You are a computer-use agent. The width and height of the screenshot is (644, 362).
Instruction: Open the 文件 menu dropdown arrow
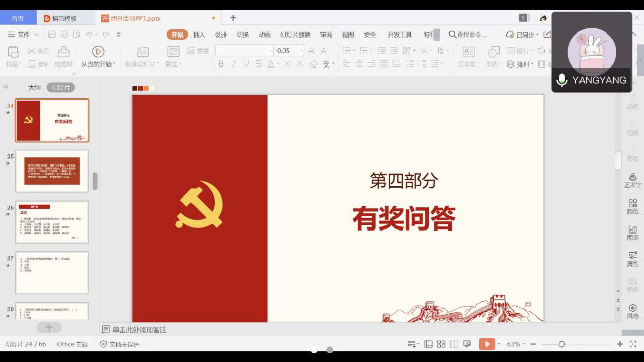36,35
